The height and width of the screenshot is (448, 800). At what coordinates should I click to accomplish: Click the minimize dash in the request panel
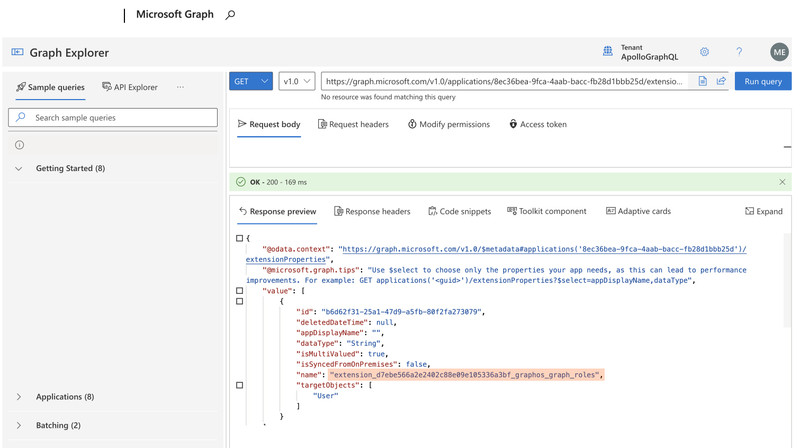click(x=787, y=147)
